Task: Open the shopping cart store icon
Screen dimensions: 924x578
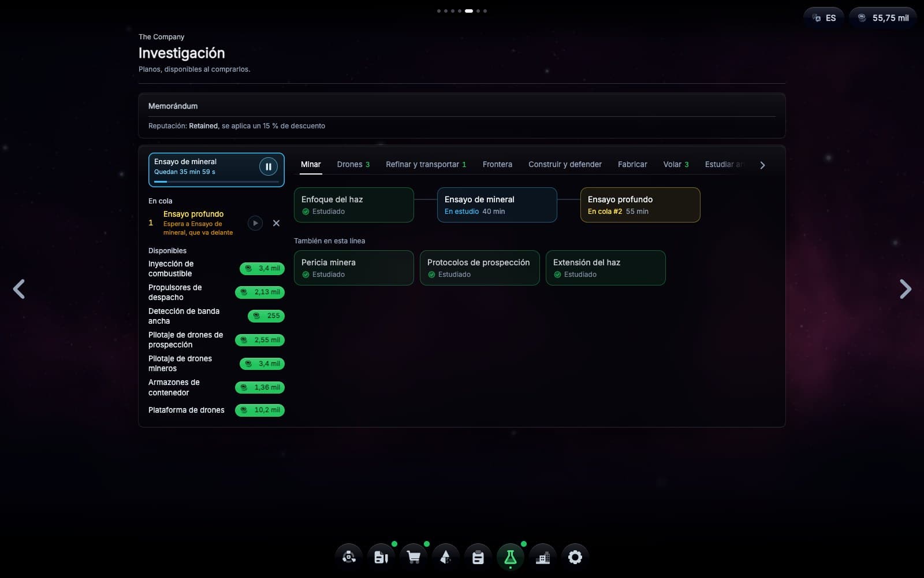Action: coord(413,557)
